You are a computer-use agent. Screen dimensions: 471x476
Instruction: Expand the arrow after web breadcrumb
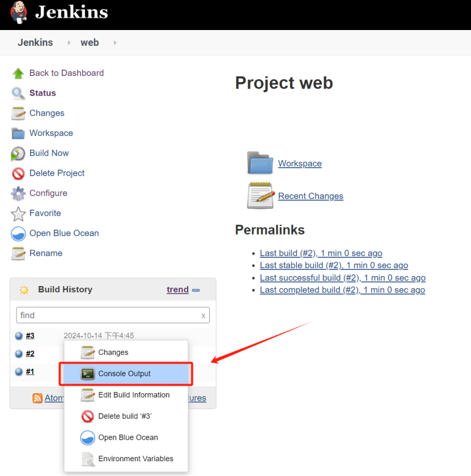pos(115,43)
